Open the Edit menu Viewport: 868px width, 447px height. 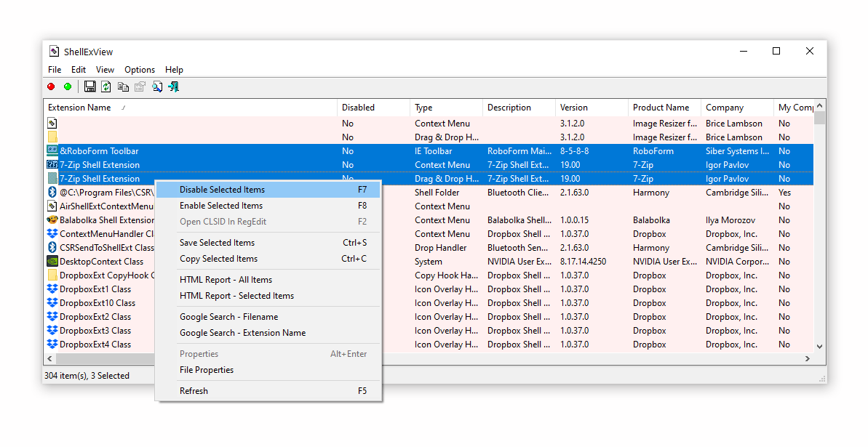(78, 70)
